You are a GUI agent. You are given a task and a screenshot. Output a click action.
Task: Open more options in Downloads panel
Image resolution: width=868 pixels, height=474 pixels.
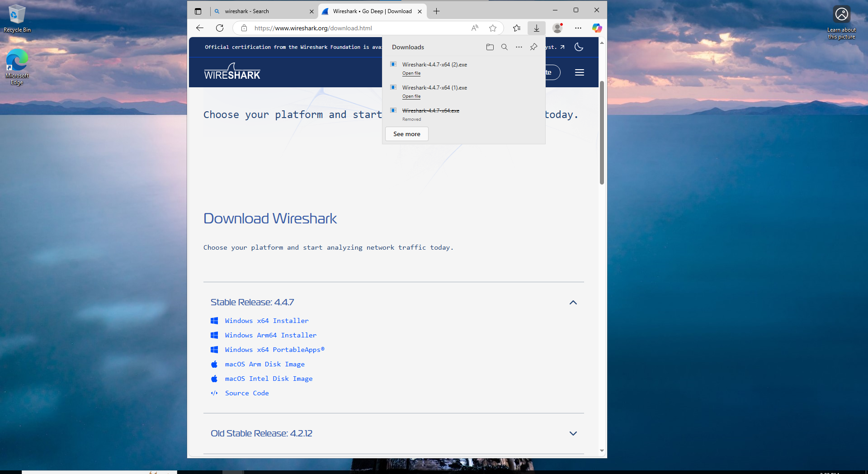pos(519,47)
